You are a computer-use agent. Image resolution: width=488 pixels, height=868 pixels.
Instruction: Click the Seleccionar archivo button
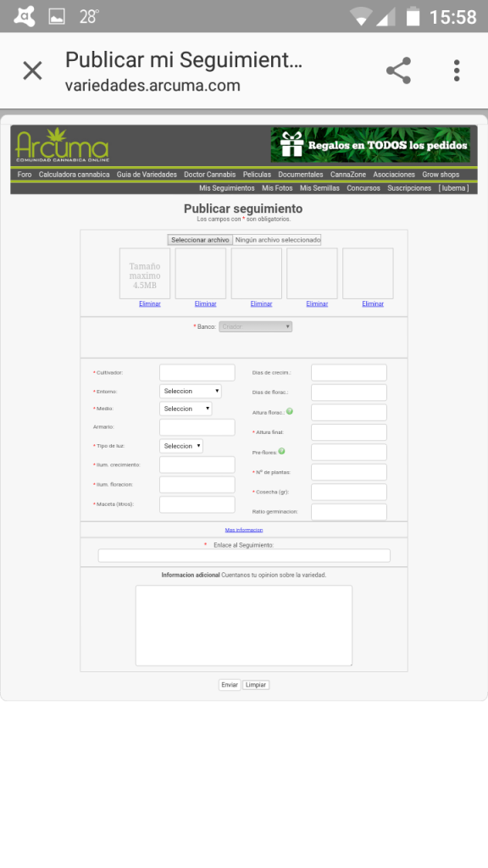point(200,240)
